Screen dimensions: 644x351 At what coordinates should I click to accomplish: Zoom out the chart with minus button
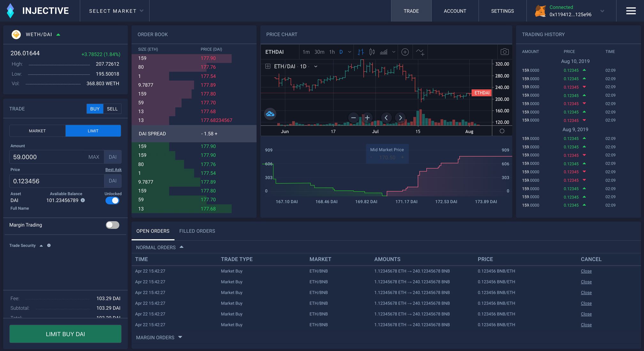click(x=353, y=118)
